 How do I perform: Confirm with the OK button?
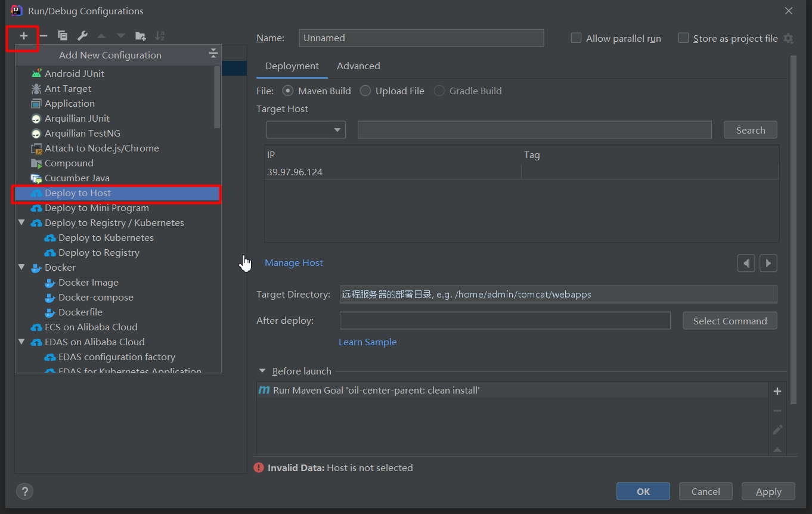pos(643,491)
